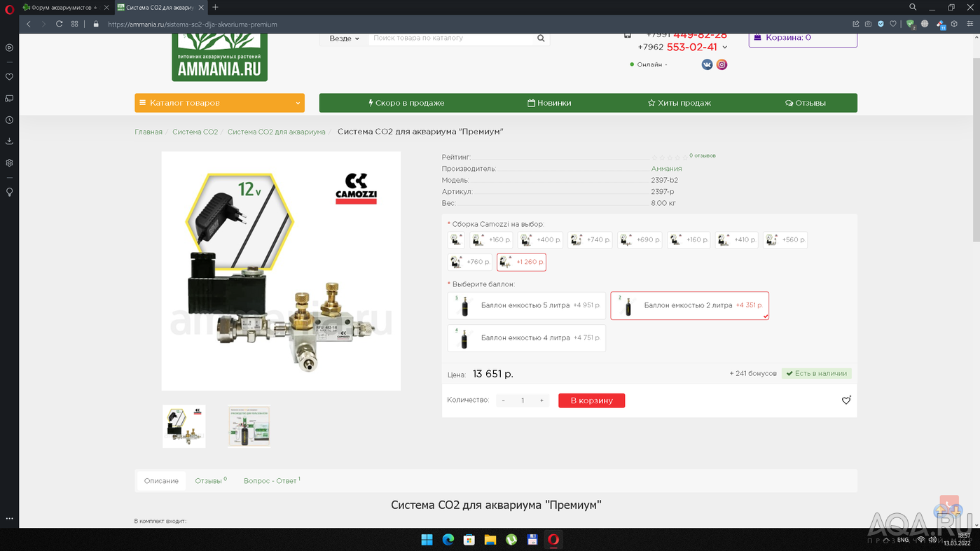The width and height of the screenshot is (980, 551).
Task: Open the Описание tab
Action: [161, 481]
